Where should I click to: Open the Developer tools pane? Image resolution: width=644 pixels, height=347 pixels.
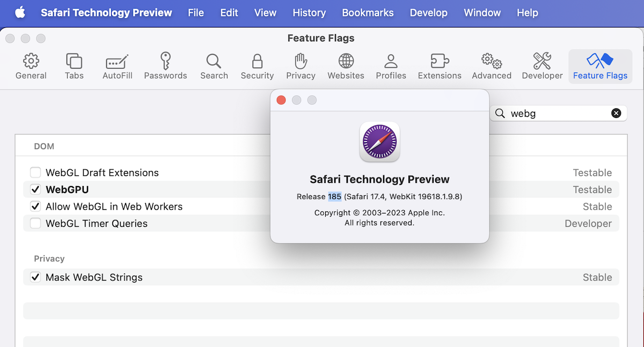[542, 67]
